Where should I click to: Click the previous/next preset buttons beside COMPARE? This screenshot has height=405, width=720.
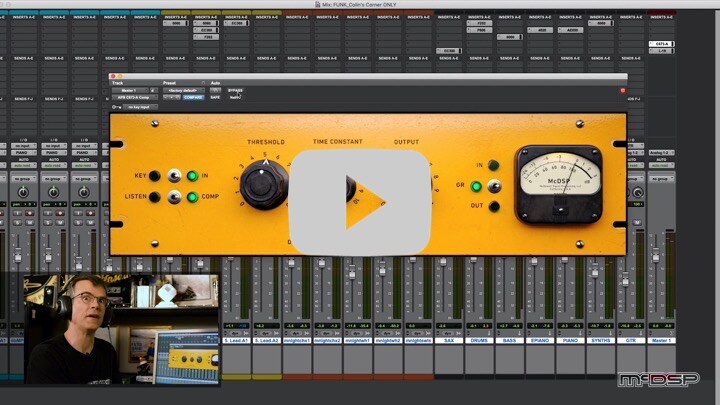coord(171,97)
